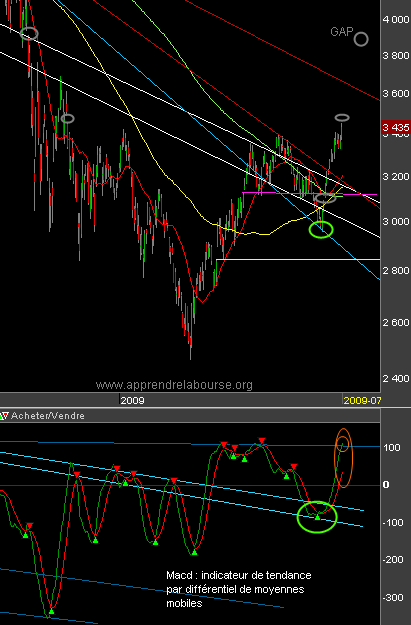Select the 2009-07 highlighted date marker

362,400
